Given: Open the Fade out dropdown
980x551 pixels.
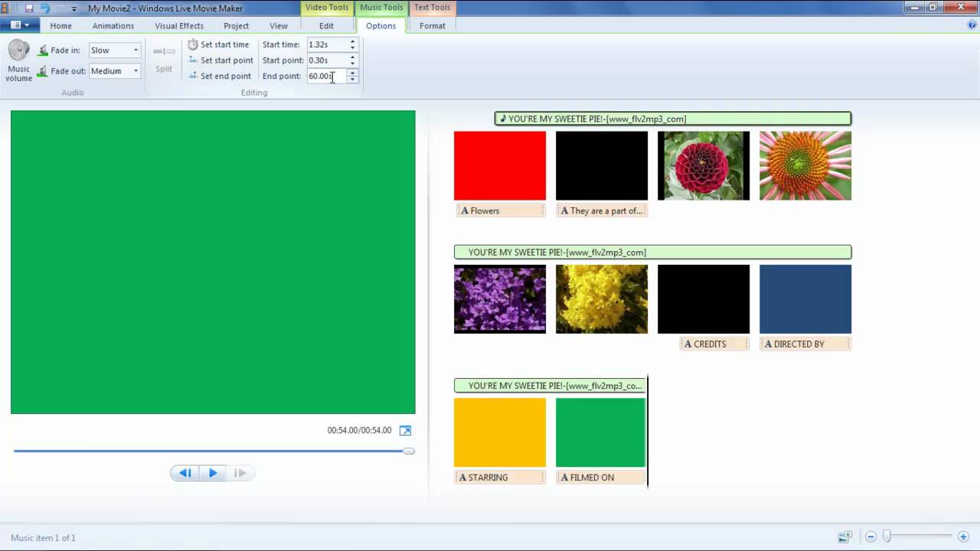Looking at the screenshot, I should [115, 71].
